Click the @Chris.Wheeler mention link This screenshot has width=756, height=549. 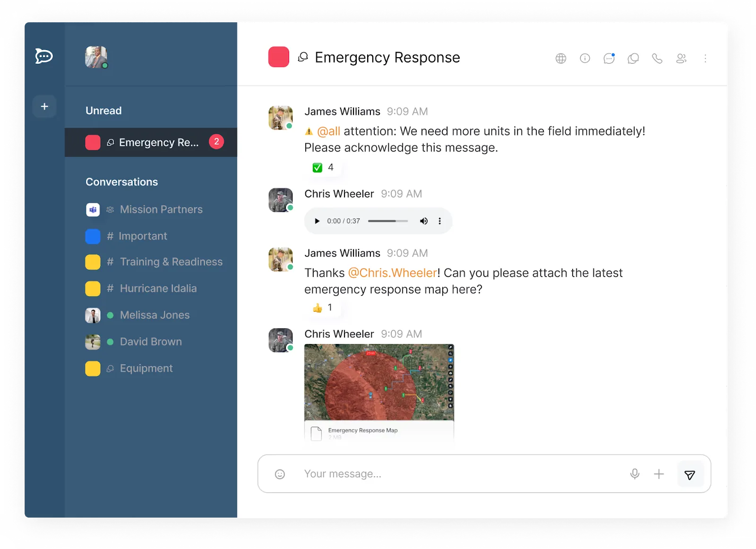coord(393,273)
